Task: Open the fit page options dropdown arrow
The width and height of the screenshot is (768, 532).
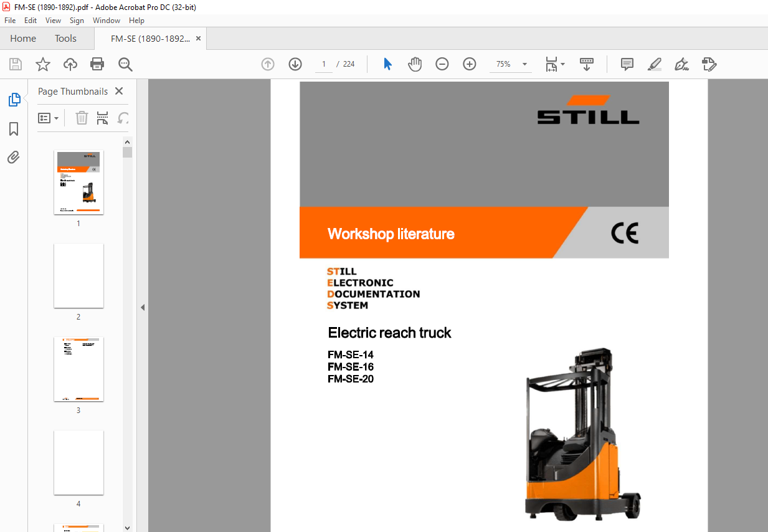Action: (563, 64)
